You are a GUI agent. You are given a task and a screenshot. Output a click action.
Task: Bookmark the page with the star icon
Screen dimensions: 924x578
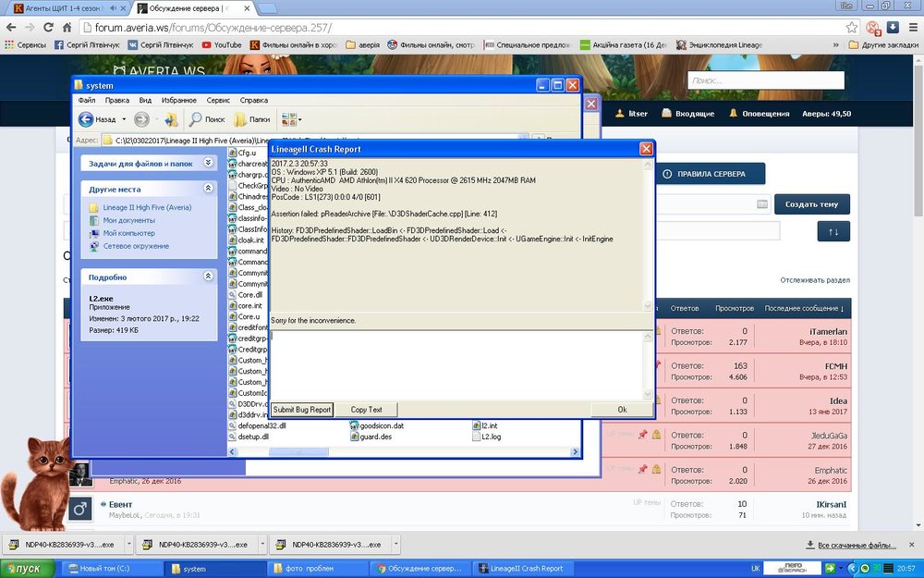click(x=852, y=28)
